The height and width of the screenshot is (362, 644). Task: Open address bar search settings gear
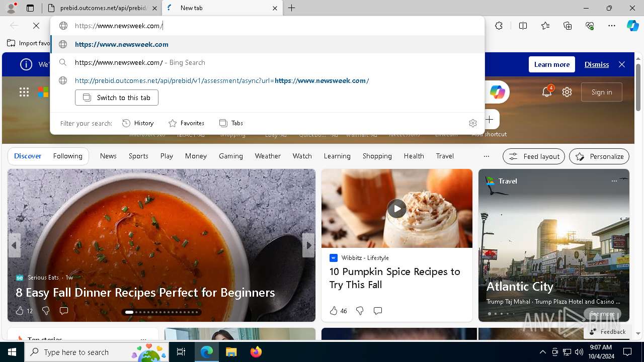[x=472, y=123]
